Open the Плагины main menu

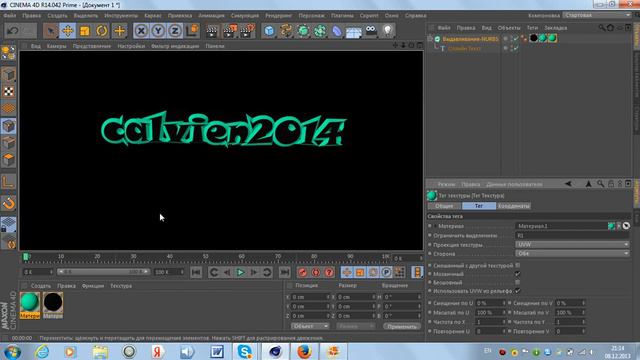342,16
